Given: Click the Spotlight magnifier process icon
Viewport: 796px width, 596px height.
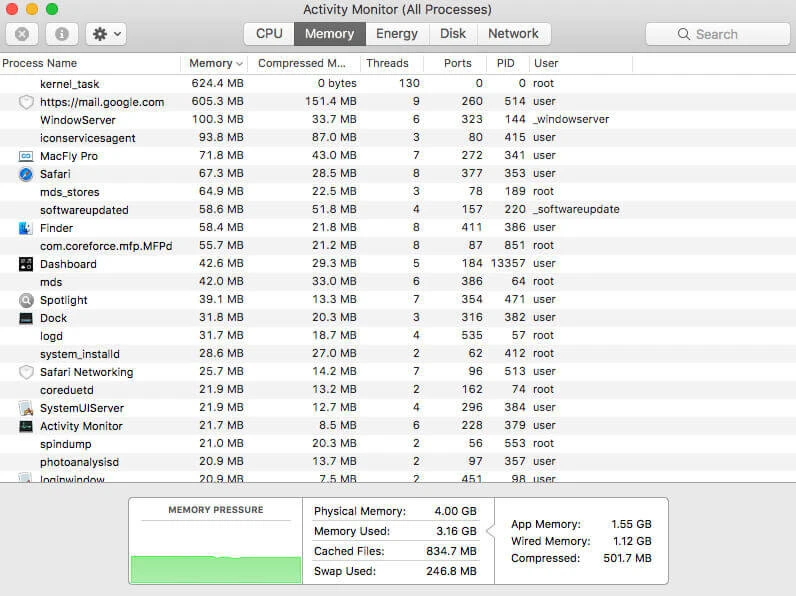Looking at the screenshot, I should tap(26, 300).
